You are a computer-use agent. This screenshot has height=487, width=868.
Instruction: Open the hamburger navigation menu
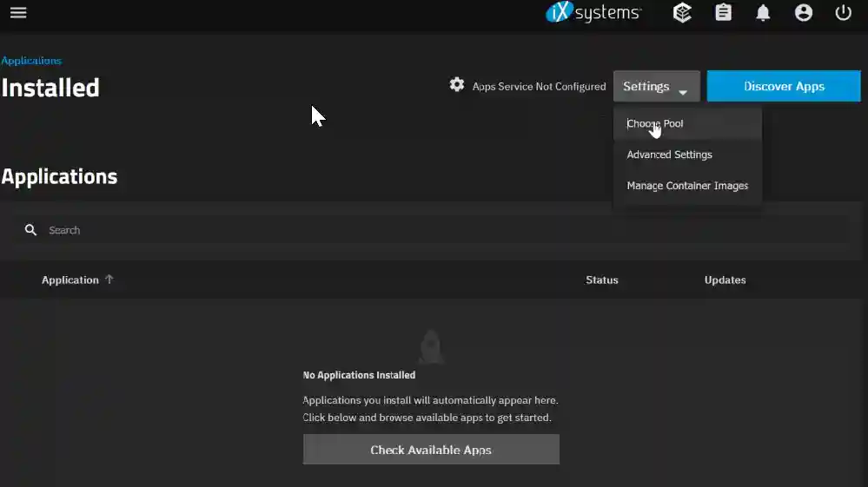[18, 12]
